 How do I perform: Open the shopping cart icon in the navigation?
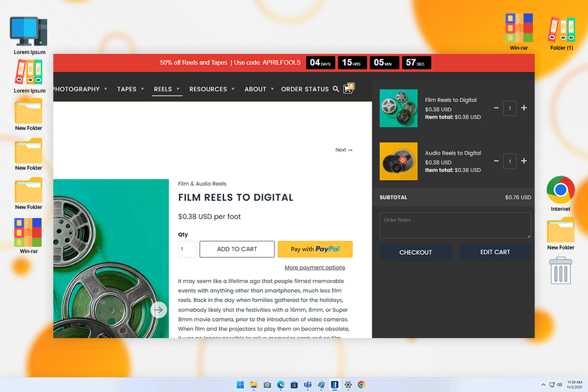[x=349, y=88]
